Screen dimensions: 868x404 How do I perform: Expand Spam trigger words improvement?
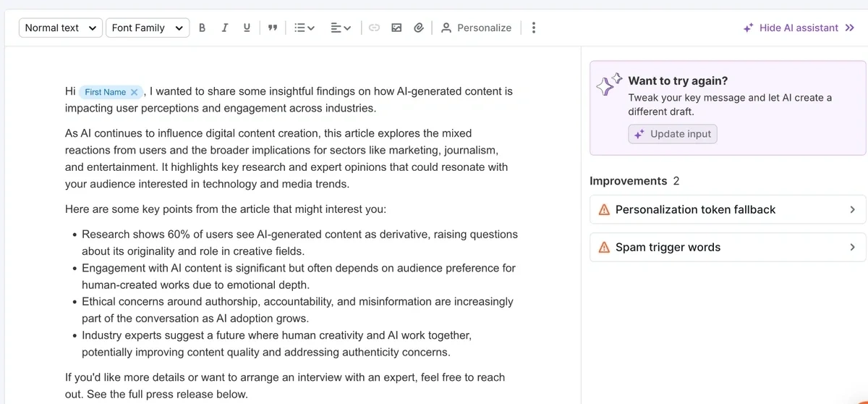[x=852, y=247]
